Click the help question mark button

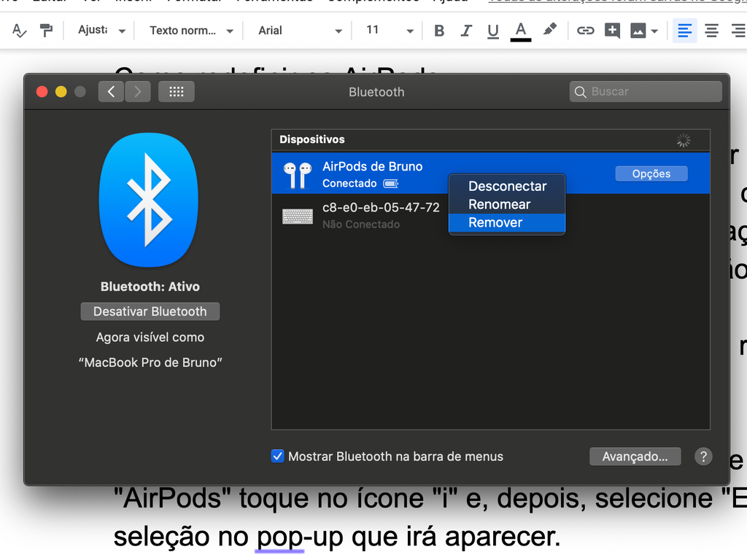click(703, 456)
